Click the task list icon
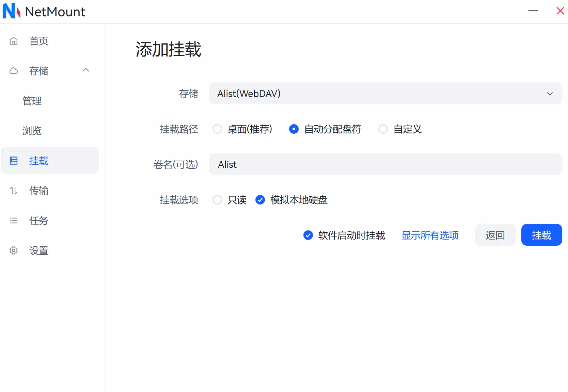 [x=14, y=220]
